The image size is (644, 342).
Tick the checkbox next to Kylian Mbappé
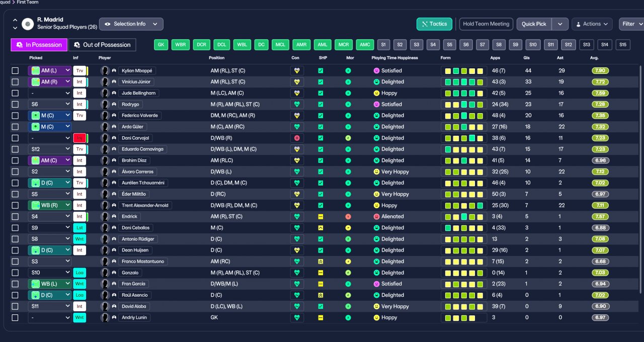15,71
